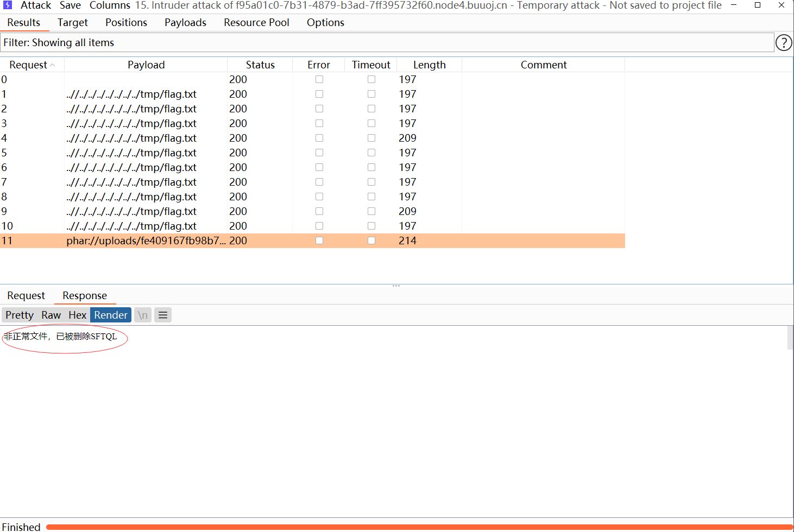Click the Request column sort arrow
The height and width of the screenshot is (532, 794).
[x=53, y=65]
